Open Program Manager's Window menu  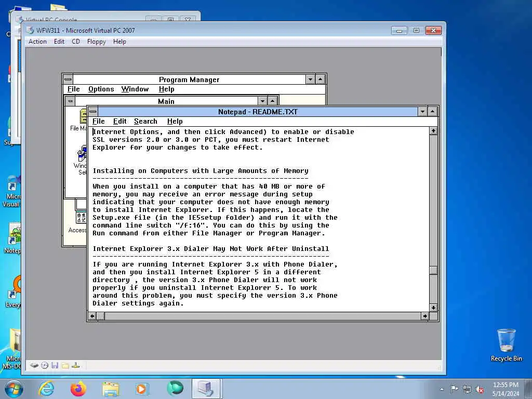(x=135, y=89)
